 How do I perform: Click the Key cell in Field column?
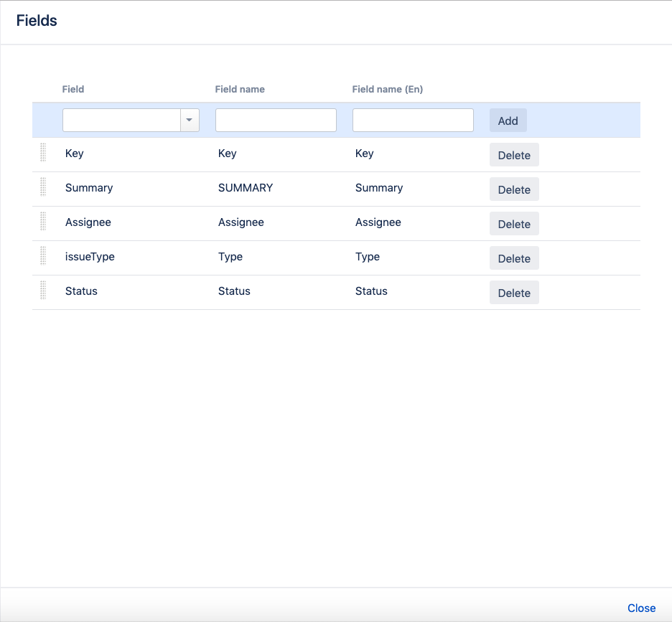click(74, 154)
